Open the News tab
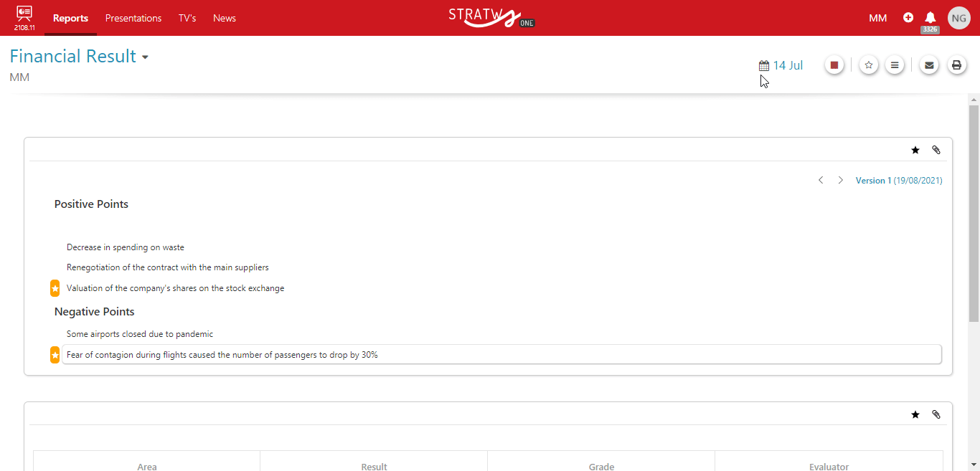The height and width of the screenshot is (471, 980). 225,18
